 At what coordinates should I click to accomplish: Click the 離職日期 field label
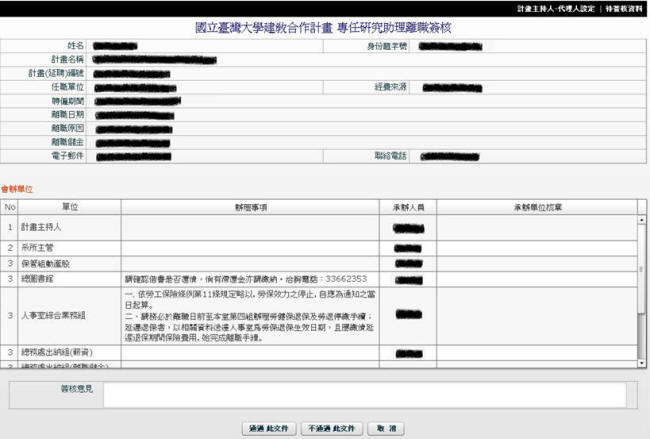[68, 114]
